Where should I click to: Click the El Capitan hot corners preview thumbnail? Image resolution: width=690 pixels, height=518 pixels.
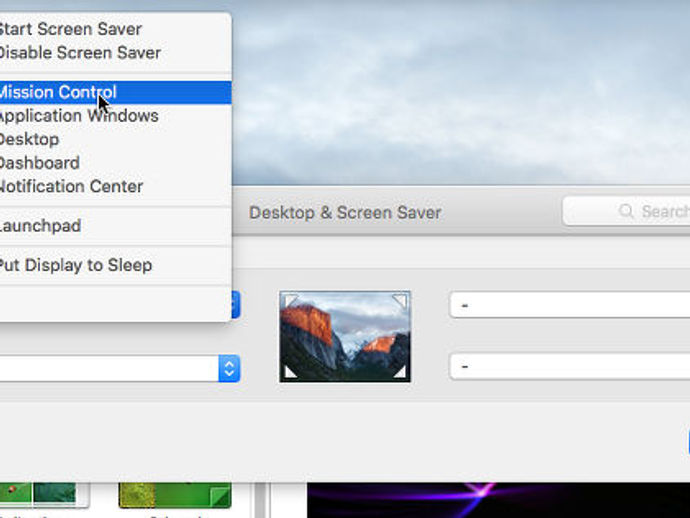[x=345, y=336]
